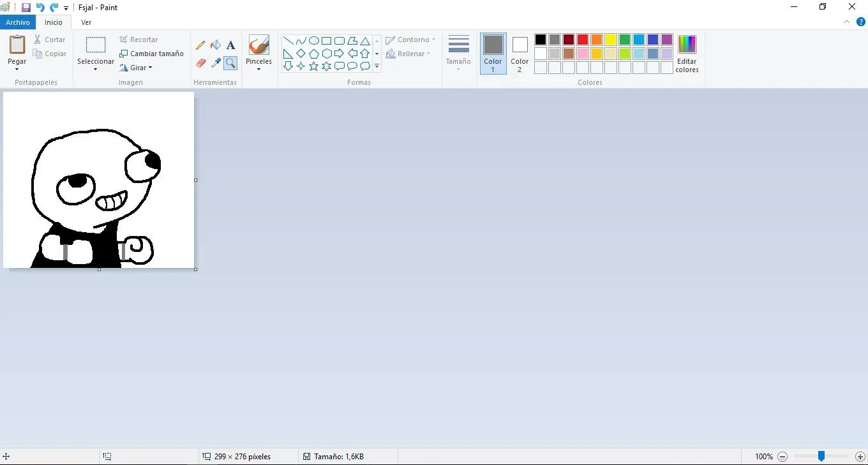
Task: Click Cambiar tamaño resize button
Action: point(151,54)
